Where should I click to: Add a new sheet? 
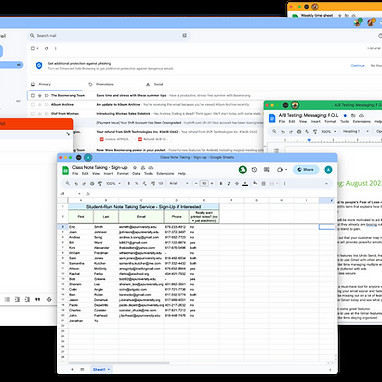(72, 369)
